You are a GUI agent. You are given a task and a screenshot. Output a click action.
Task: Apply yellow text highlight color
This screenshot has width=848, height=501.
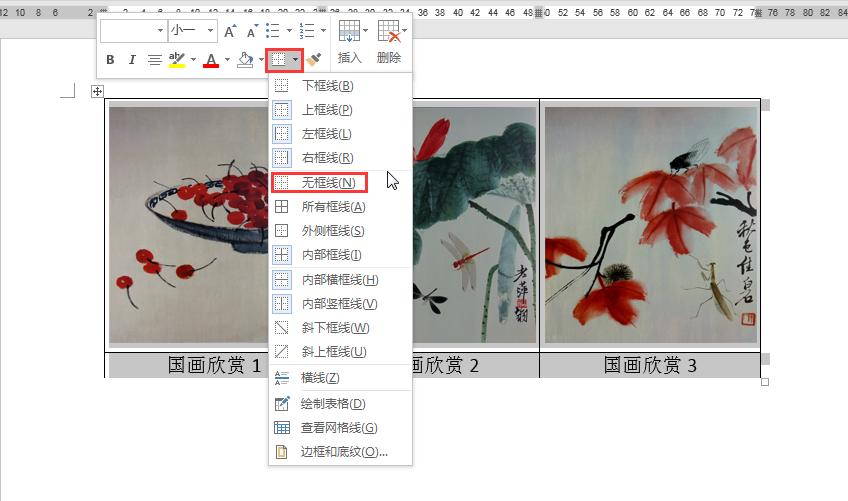pyautogui.click(x=177, y=60)
